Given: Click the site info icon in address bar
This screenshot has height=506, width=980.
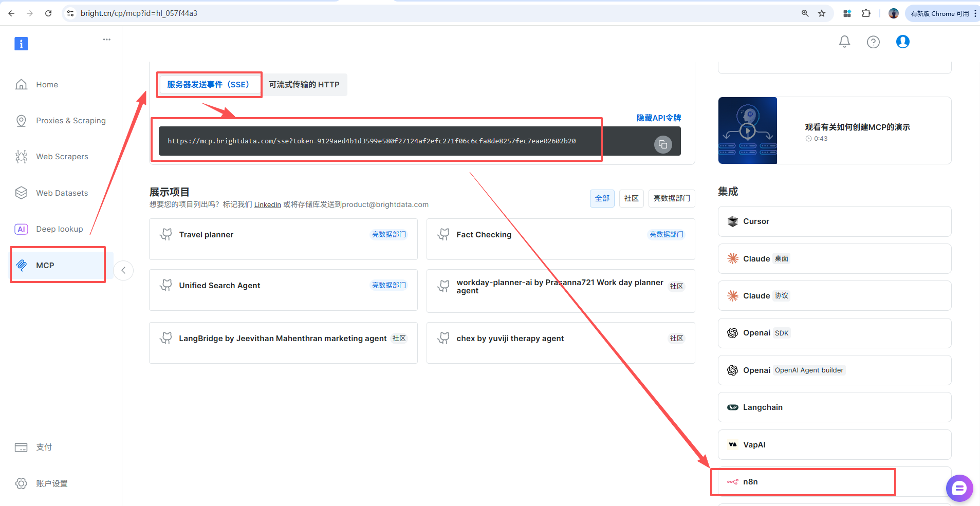Looking at the screenshot, I should 70,13.
